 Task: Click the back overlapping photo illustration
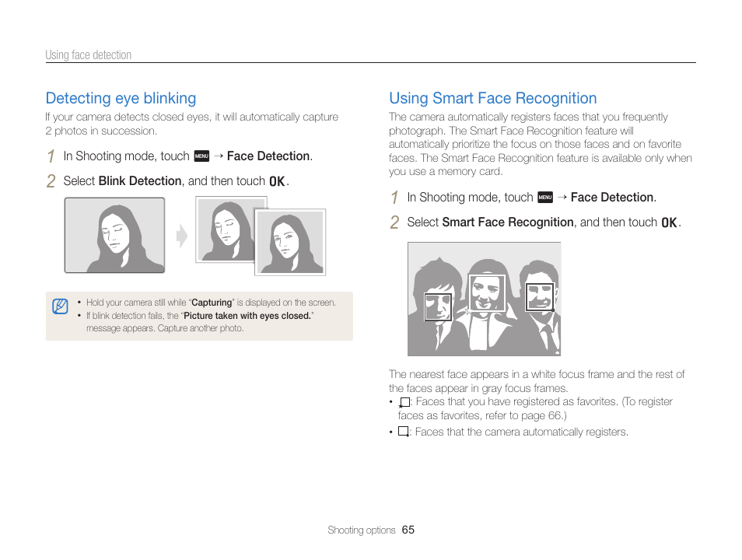click(x=226, y=229)
